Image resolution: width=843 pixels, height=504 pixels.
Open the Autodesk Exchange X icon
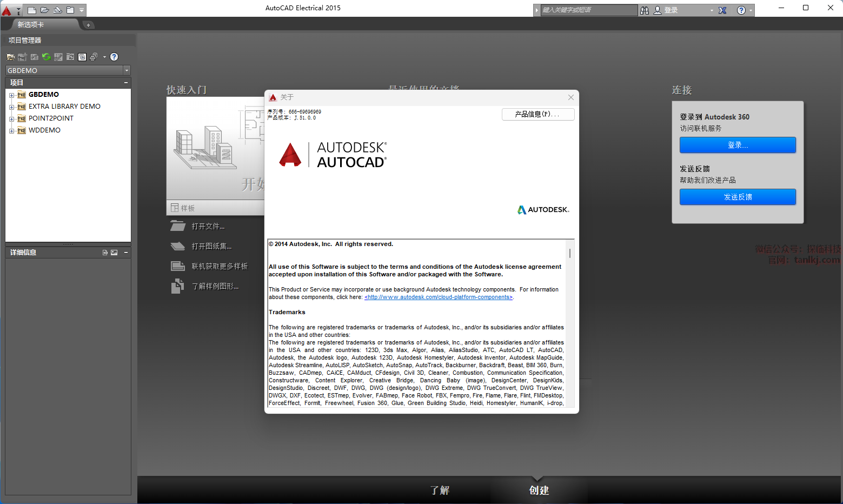(x=722, y=10)
